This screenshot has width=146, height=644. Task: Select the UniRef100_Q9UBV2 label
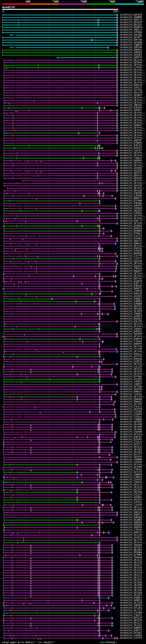tap(131, 125)
